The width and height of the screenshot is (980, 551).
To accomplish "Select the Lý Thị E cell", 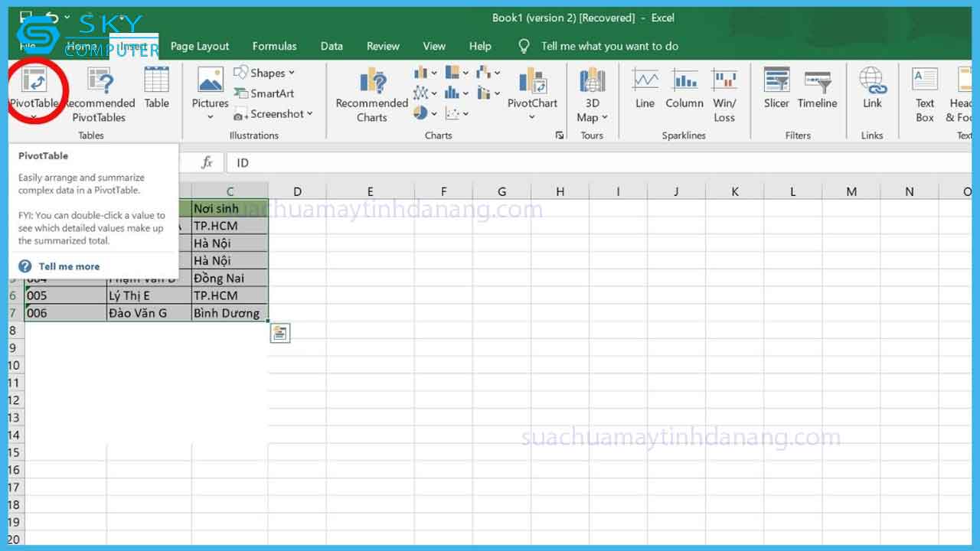I will tap(149, 295).
